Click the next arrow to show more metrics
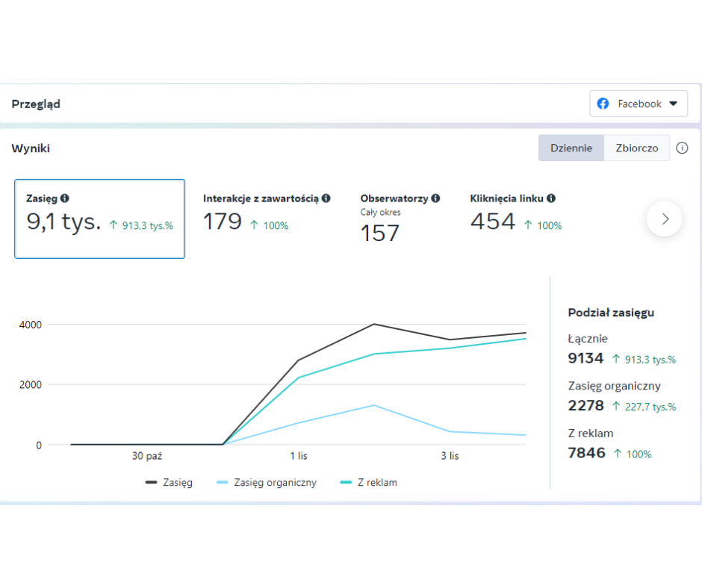Viewport: 702px width, 588px height. (x=665, y=219)
